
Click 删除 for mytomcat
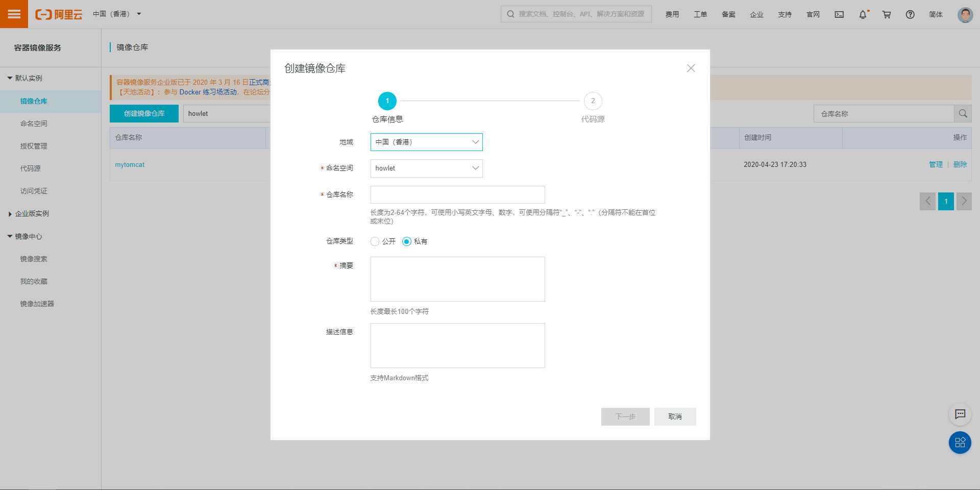click(x=960, y=164)
